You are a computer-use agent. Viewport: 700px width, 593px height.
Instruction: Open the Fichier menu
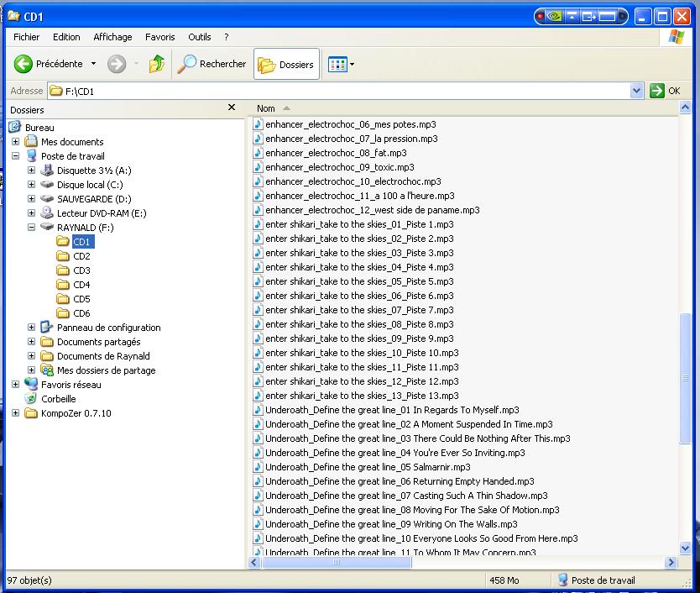26,37
